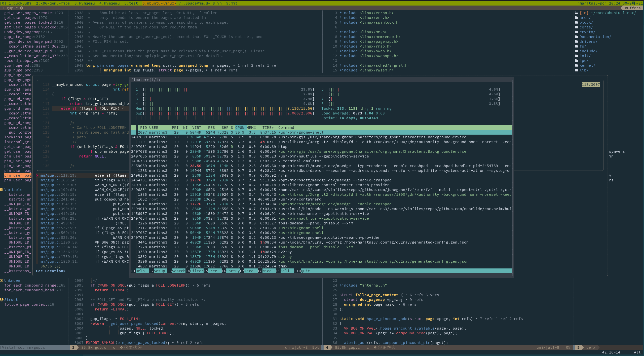Select htop process row PID 2097 gnome-shell
644x356 pixels.
point(321,132)
